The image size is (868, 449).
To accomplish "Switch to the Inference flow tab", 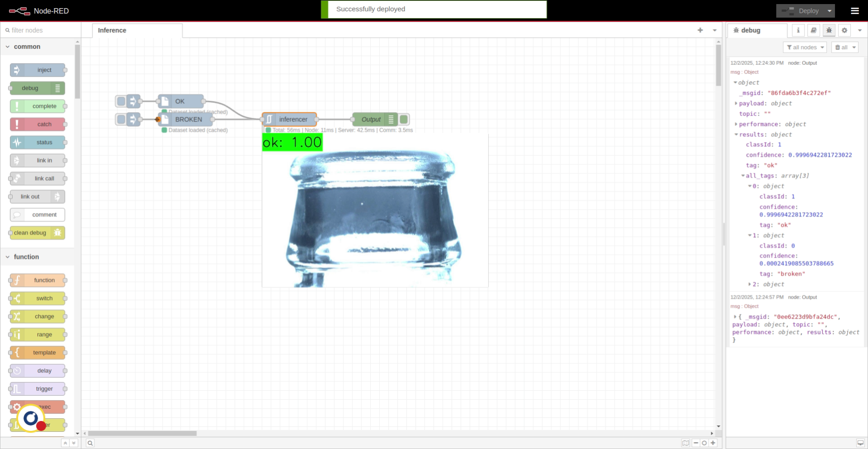I will 112,30.
